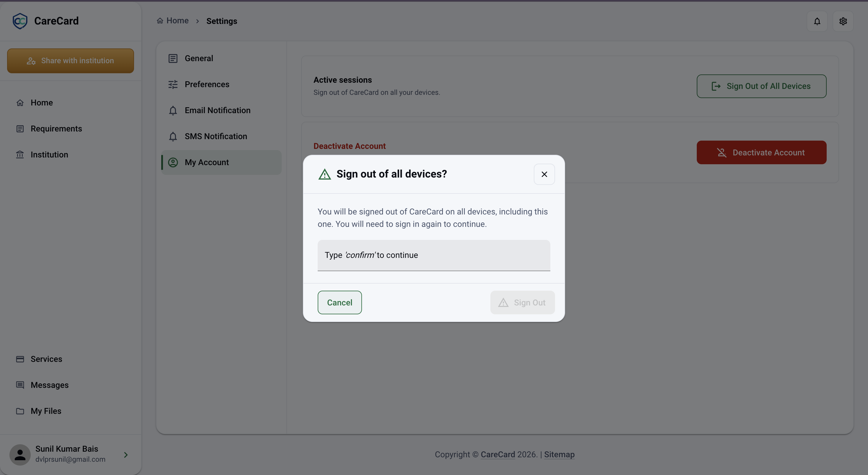The width and height of the screenshot is (868, 475).
Task: Click the Messages chat icon
Action: tap(20, 385)
